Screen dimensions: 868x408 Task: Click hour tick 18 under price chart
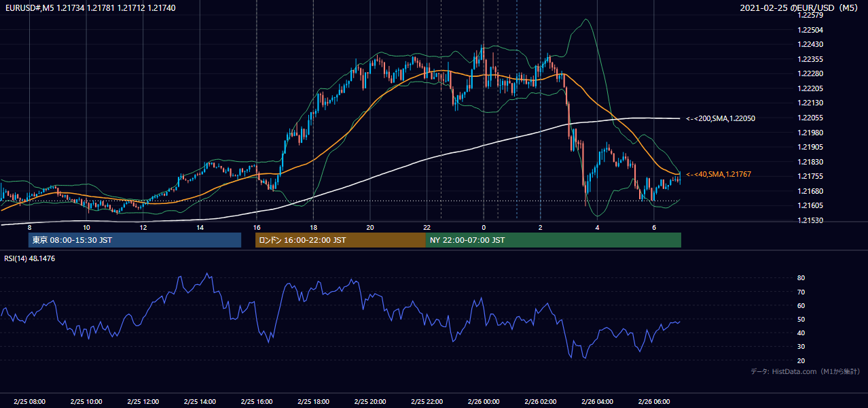pos(313,227)
